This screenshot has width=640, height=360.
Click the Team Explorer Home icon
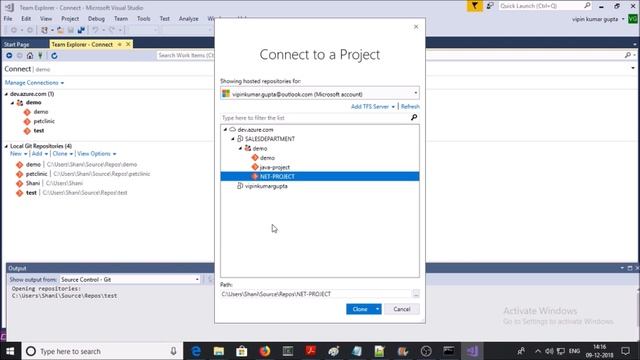tap(30, 56)
